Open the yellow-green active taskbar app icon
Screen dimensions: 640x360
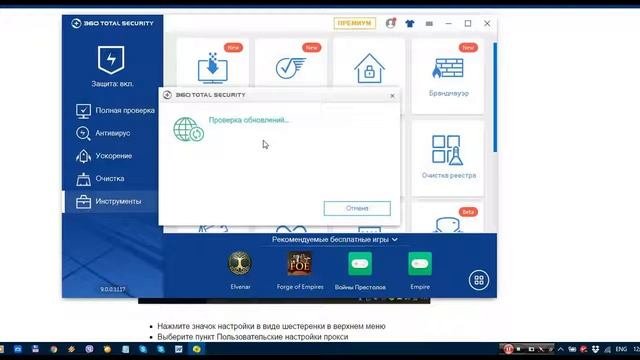pos(197,349)
